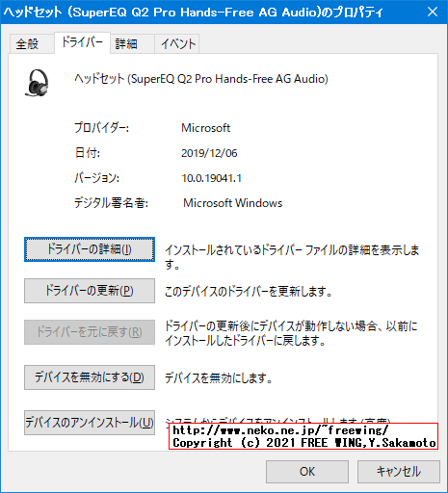The height and width of the screenshot is (493, 448).
Task: Click the 日付: label
Action: click(87, 153)
